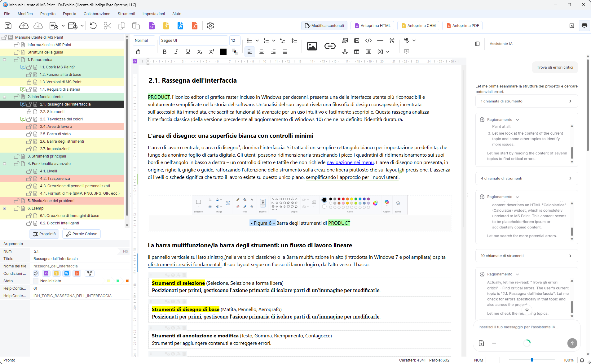Open the Esporta menu
Screen dimensions: 591x364
69,14
